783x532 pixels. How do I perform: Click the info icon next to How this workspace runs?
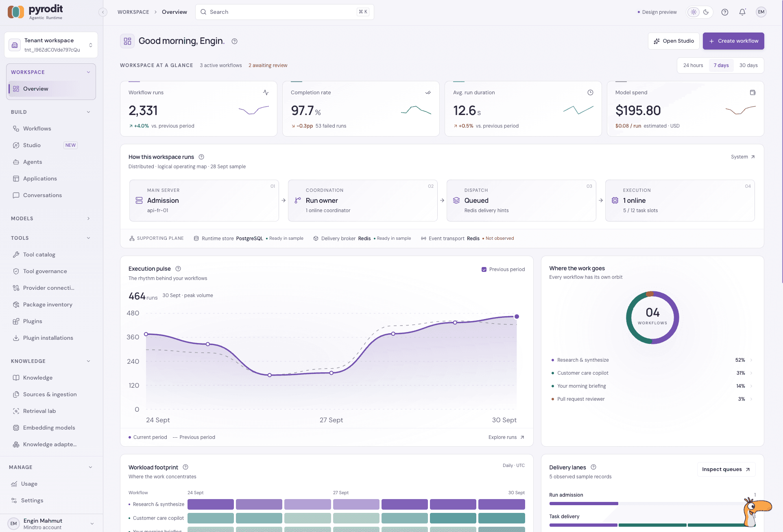[201, 157]
